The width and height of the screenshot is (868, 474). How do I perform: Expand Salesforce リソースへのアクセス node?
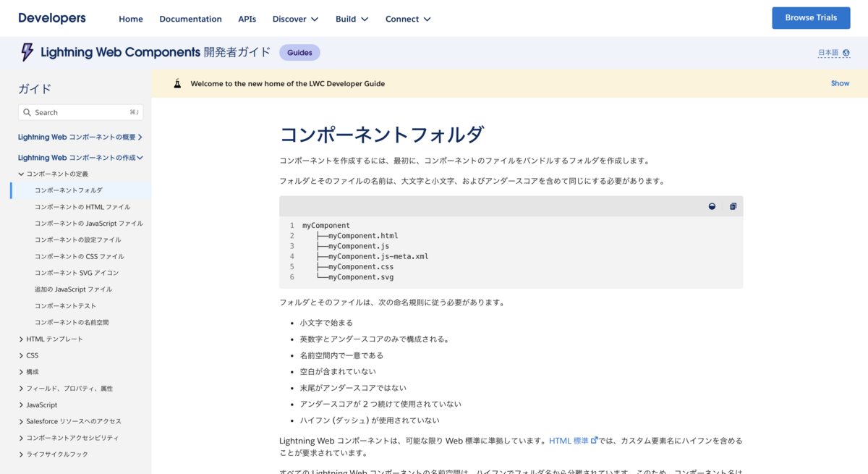[22, 421]
